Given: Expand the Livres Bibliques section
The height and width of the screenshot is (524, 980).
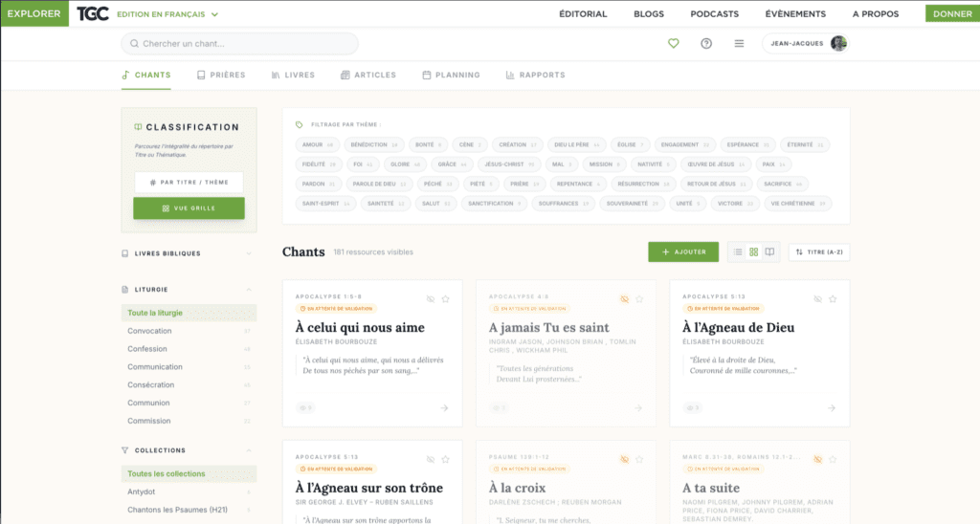Looking at the screenshot, I should (249, 253).
